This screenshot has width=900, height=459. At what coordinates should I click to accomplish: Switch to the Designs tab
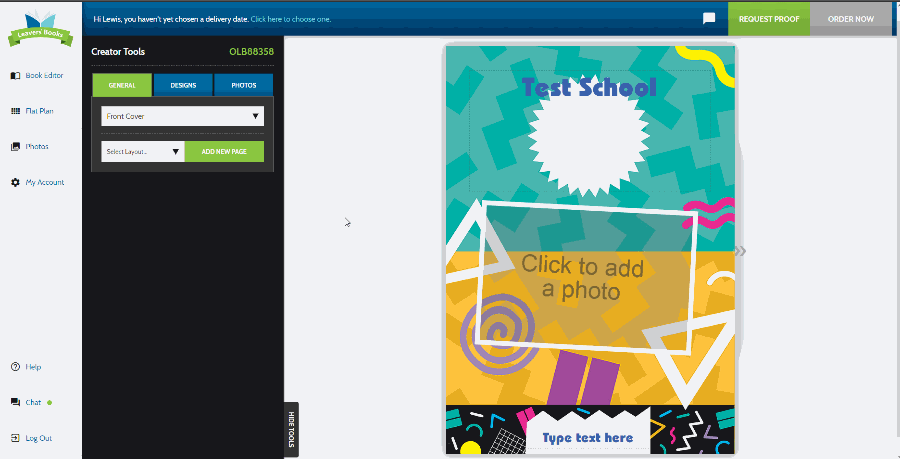183,85
